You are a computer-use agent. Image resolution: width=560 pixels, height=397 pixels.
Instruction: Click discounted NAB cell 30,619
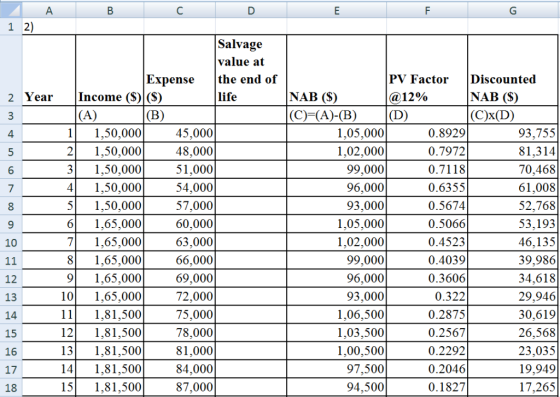point(513,315)
